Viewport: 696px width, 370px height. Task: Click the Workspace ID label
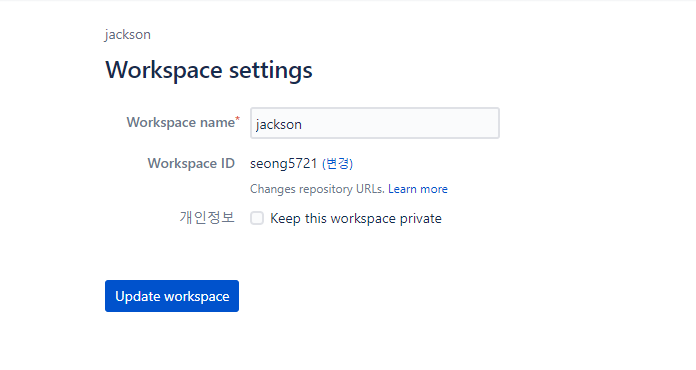point(191,163)
